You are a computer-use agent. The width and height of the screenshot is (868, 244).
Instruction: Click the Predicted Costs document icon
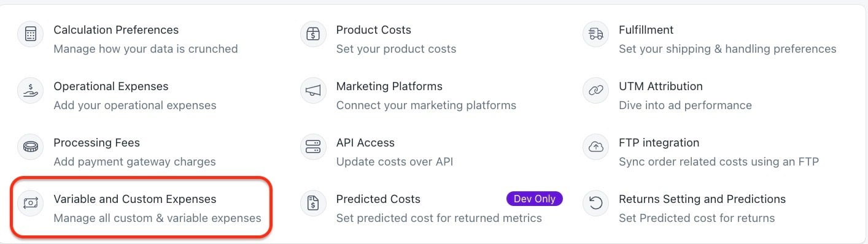[x=313, y=203]
